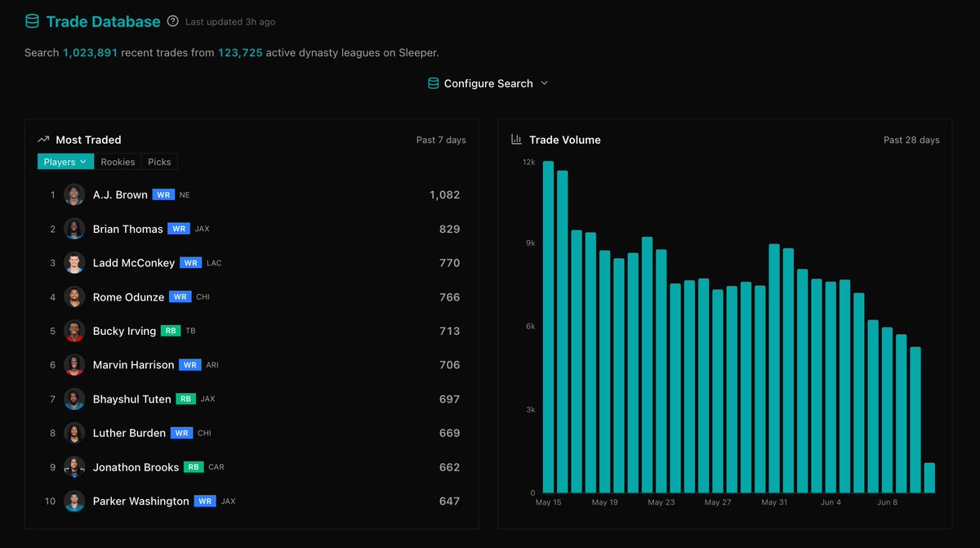Click the LAC team label by Ladd McConkey
The height and width of the screenshot is (548, 980).
tap(214, 263)
